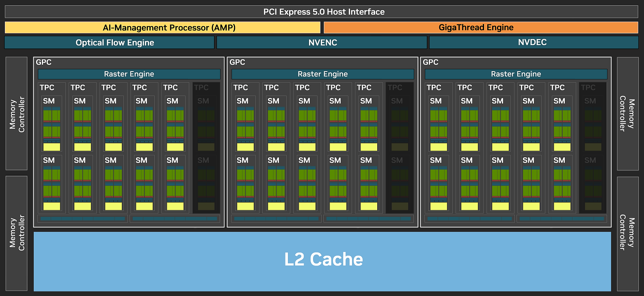Select the large L2 Cache block
The width and height of the screenshot is (644, 296).
(x=322, y=261)
